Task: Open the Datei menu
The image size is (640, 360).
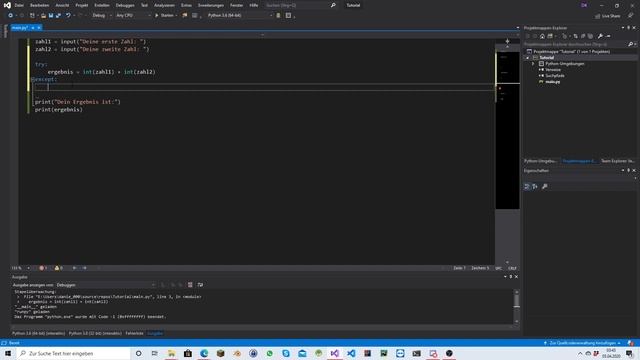Action: 19,5
